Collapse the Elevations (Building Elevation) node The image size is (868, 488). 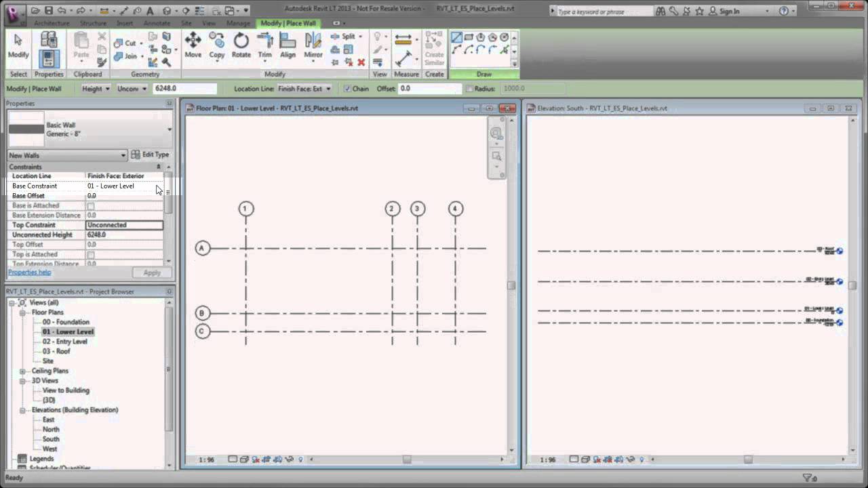coord(23,410)
